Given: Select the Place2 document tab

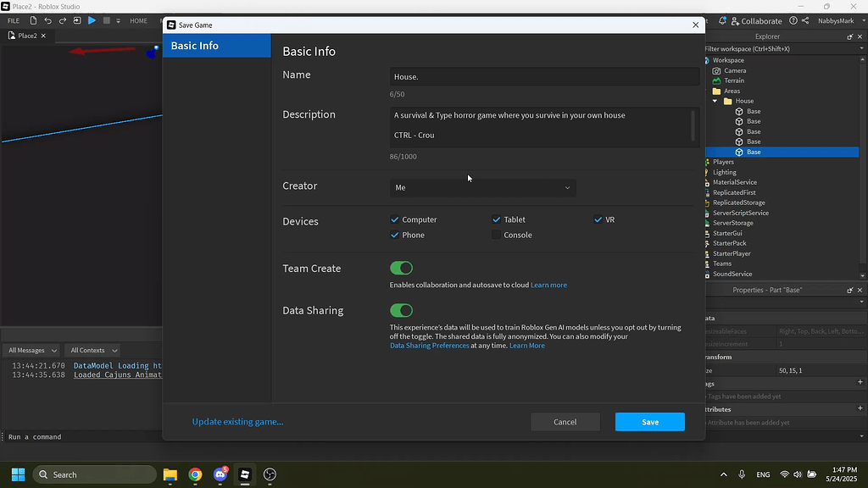Looking at the screenshot, I should click(27, 36).
